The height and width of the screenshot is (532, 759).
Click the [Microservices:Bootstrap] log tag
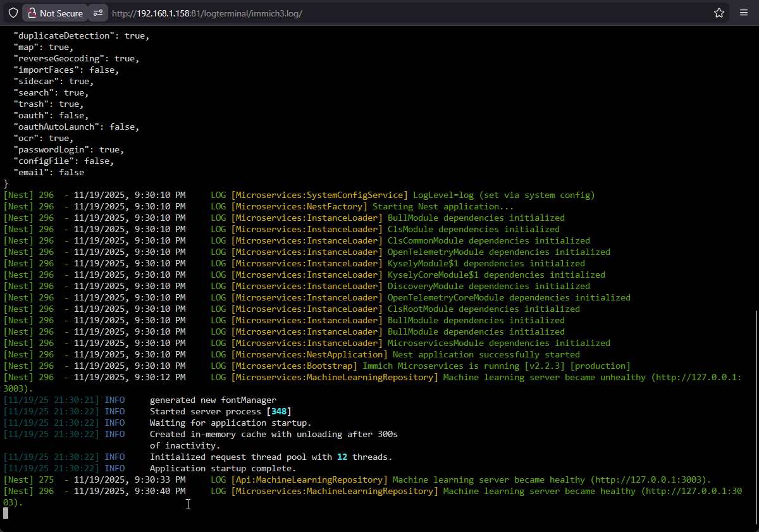click(x=294, y=366)
